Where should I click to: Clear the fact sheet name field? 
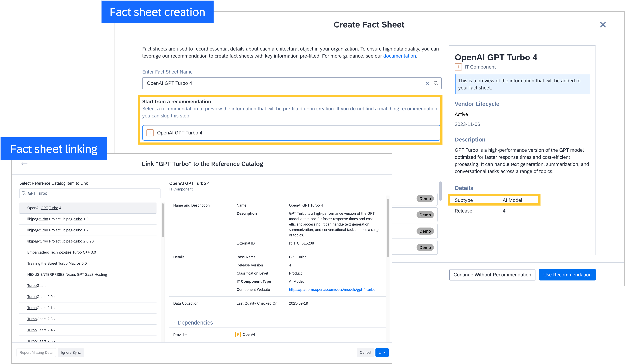pyautogui.click(x=427, y=83)
